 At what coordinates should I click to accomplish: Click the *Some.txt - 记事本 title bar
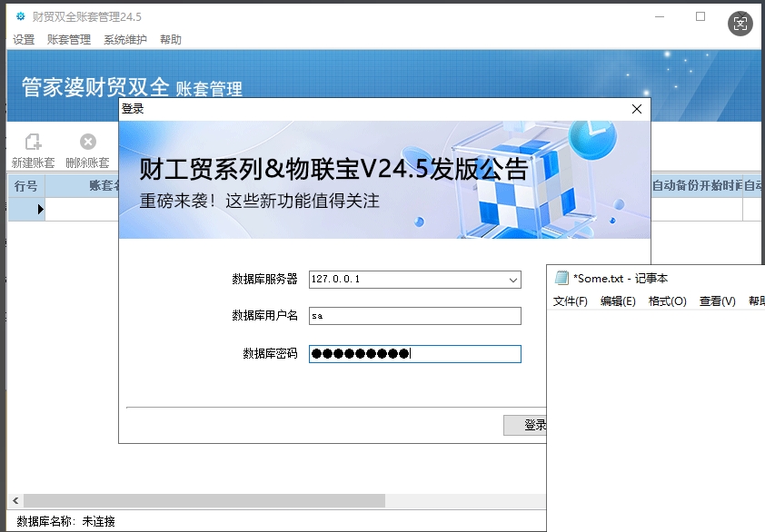pyautogui.click(x=656, y=278)
